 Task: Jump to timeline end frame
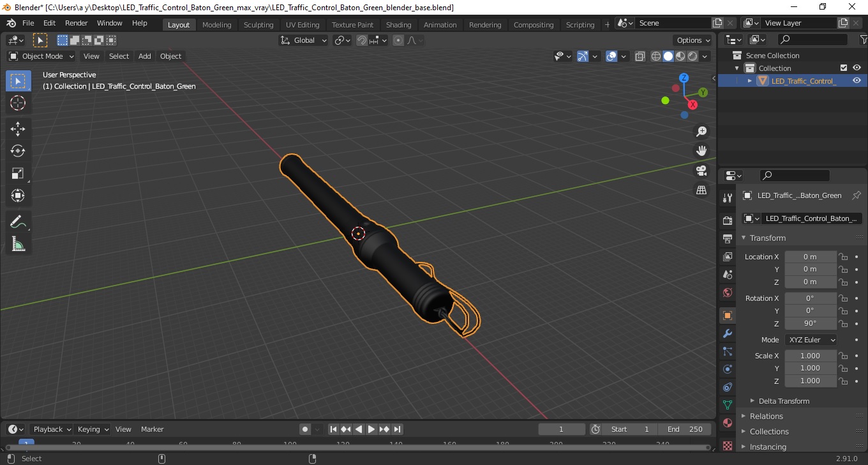pyautogui.click(x=397, y=429)
